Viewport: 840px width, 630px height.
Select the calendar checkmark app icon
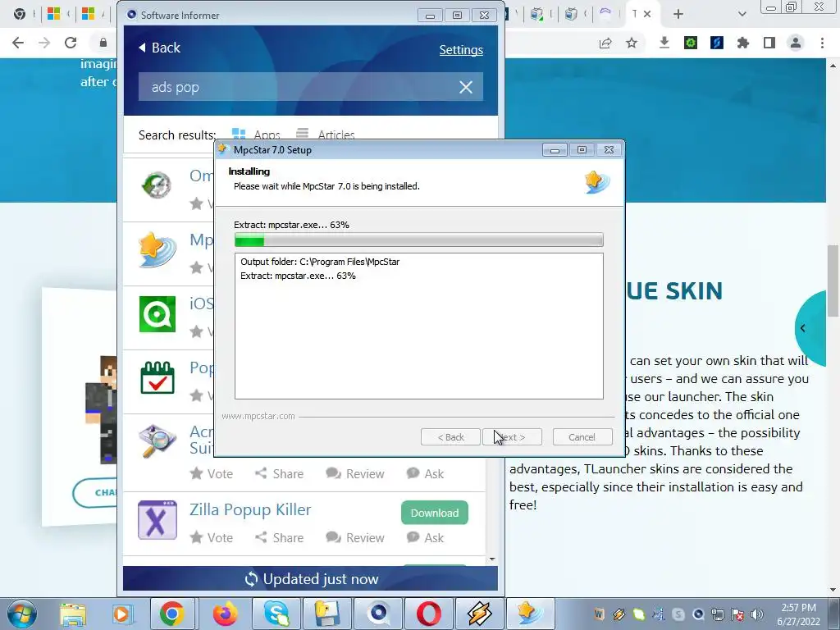pos(157,377)
